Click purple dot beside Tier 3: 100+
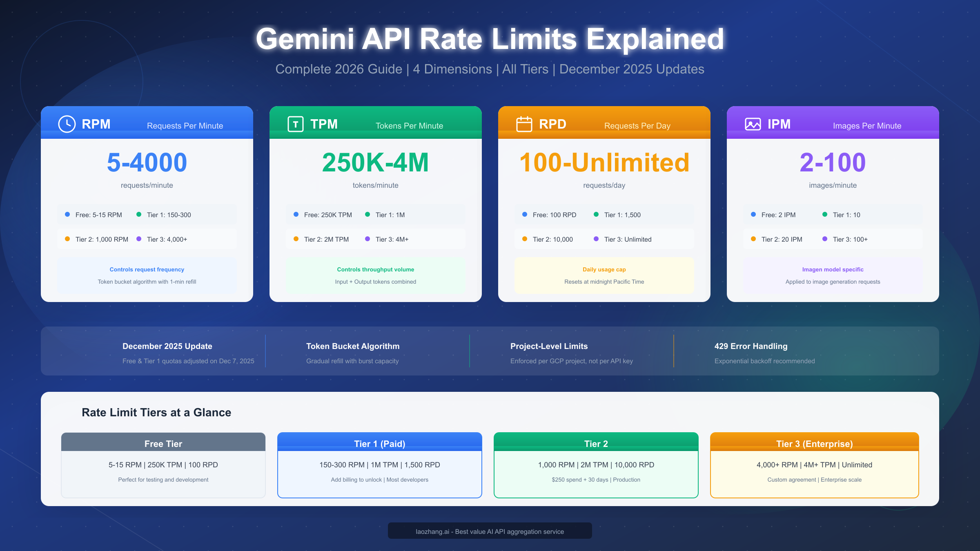The height and width of the screenshot is (551, 980). 825,239
